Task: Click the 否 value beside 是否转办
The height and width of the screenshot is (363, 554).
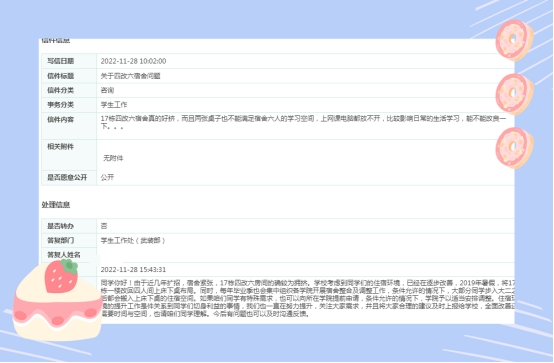Action: tap(104, 226)
